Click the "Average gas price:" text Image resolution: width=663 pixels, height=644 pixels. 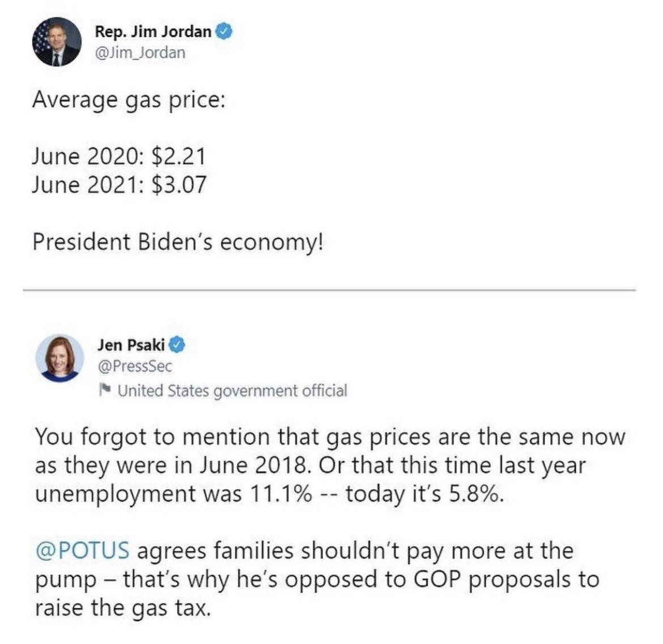(129, 100)
